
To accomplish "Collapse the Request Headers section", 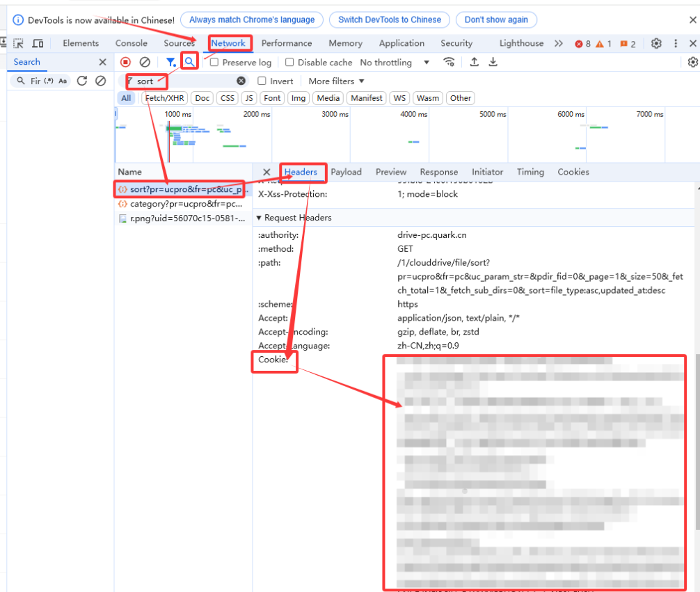I will coord(260,218).
